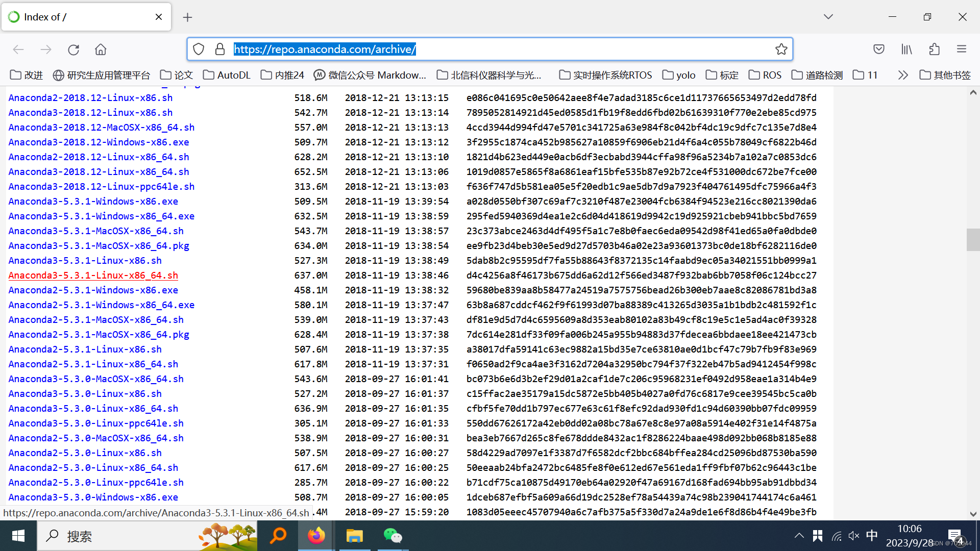Open WeChat from the taskbar
The height and width of the screenshot is (551, 980).
tap(393, 536)
